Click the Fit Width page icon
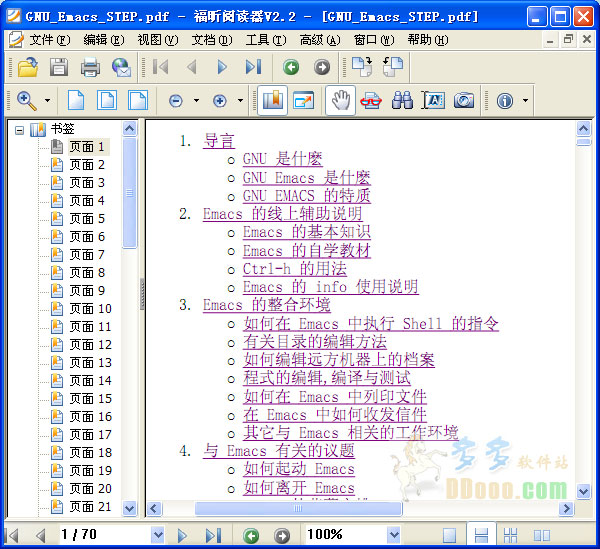The width and height of the screenshot is (600, 549). coord(138,100)
